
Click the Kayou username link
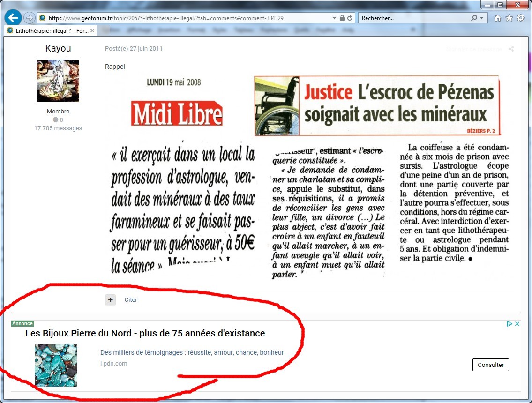tap(58, 49)
